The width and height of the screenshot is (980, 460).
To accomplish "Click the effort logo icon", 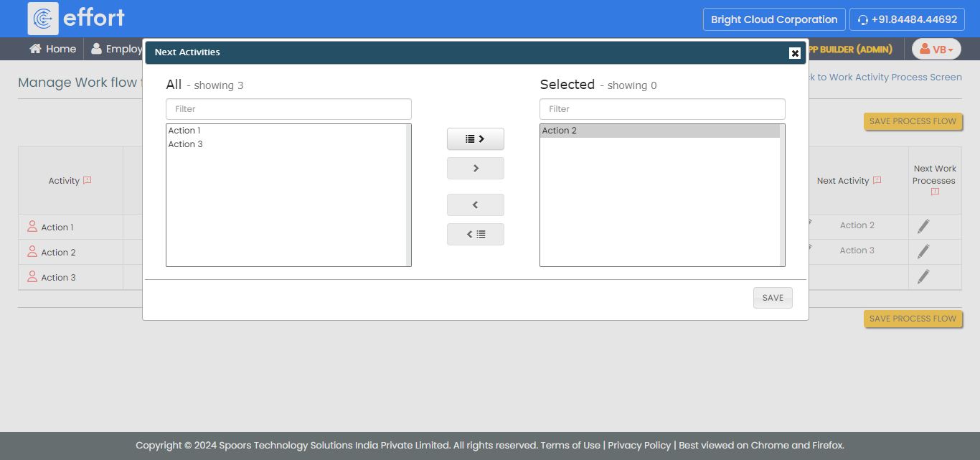I will click(43, 19).
